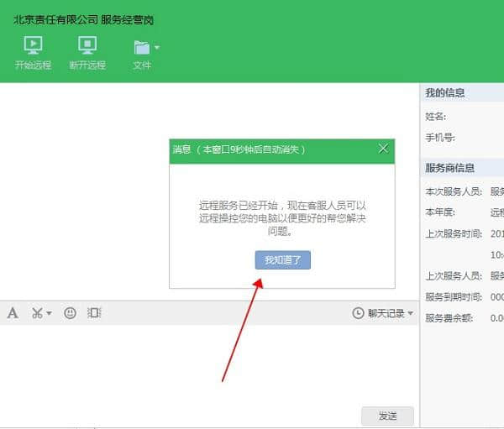Select the 服务商信息 panel header
The height and width of the screenshot is (429, 504).
(x=461, y=168)
